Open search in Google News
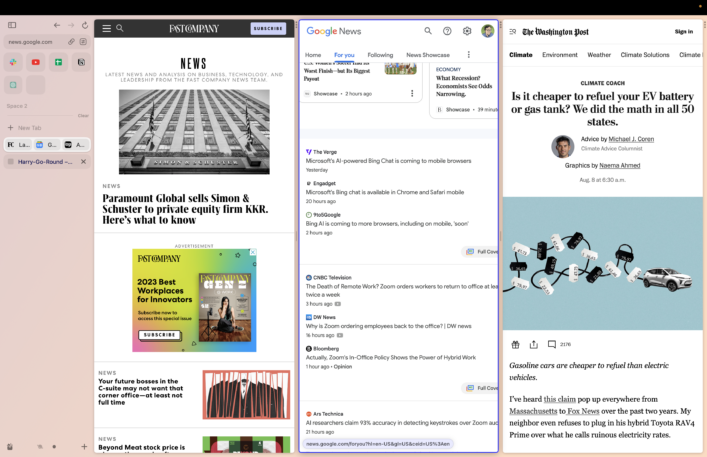Image resolution: width=707 pixels, height=457 pixels. 428,31
